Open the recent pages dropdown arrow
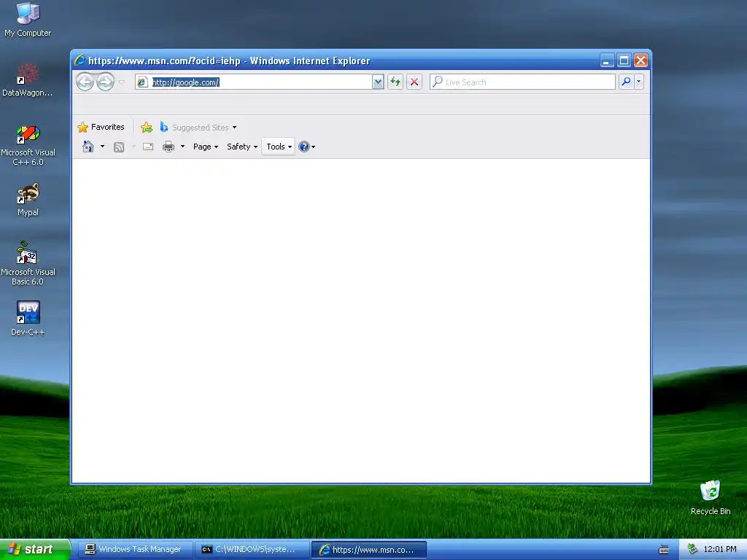This screenshot has height=560, width=747. [x=122, y=82]
